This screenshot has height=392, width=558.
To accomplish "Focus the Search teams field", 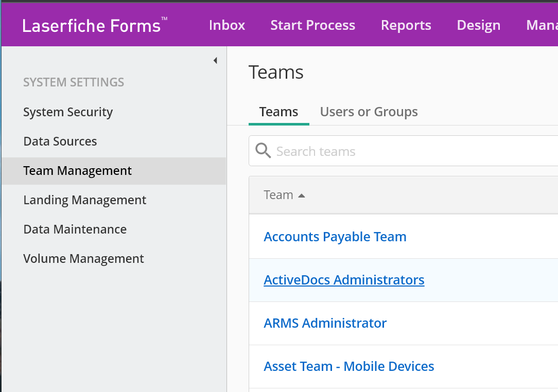I will [403, 151].
